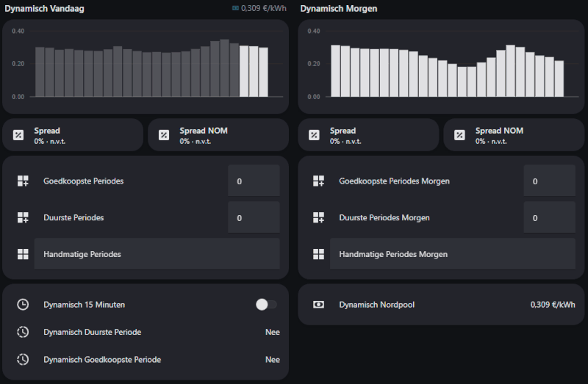The image size is (588, 384).
Task: Click the Vandaag Spread NOM percent icon
Action: point(164,135)
